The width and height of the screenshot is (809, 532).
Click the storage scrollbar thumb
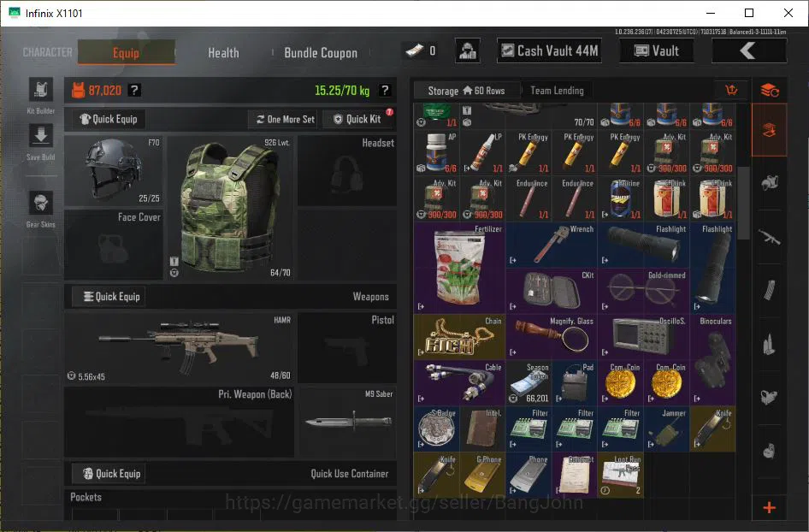tap(743, 204)
